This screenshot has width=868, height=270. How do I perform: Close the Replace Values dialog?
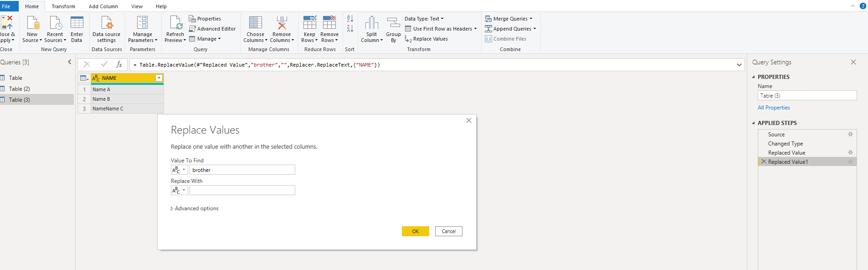pyautogui.click(x=469, y=120)
